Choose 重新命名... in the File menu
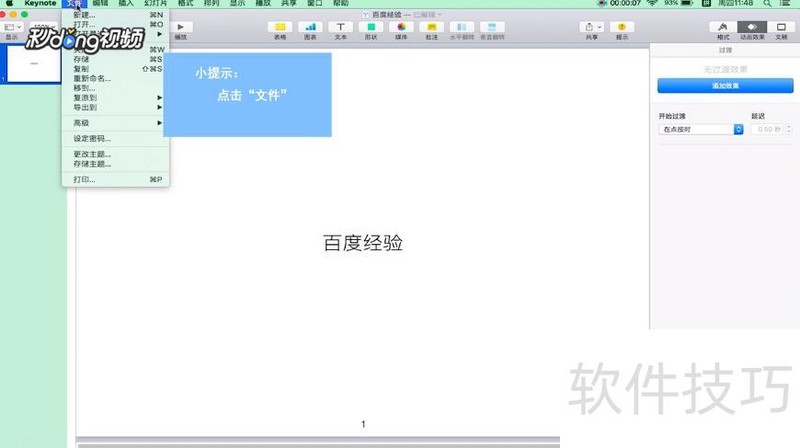The height and width of the screenshot is (448, 800). point(115,79)
